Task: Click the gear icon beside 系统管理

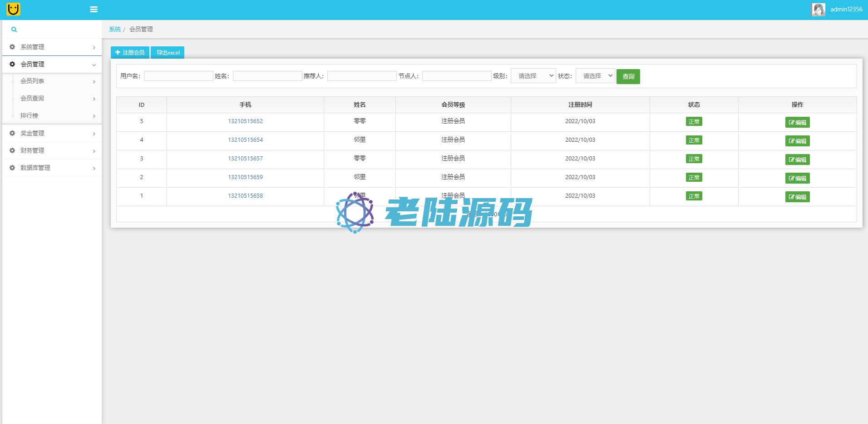Action: click(12, 47)
